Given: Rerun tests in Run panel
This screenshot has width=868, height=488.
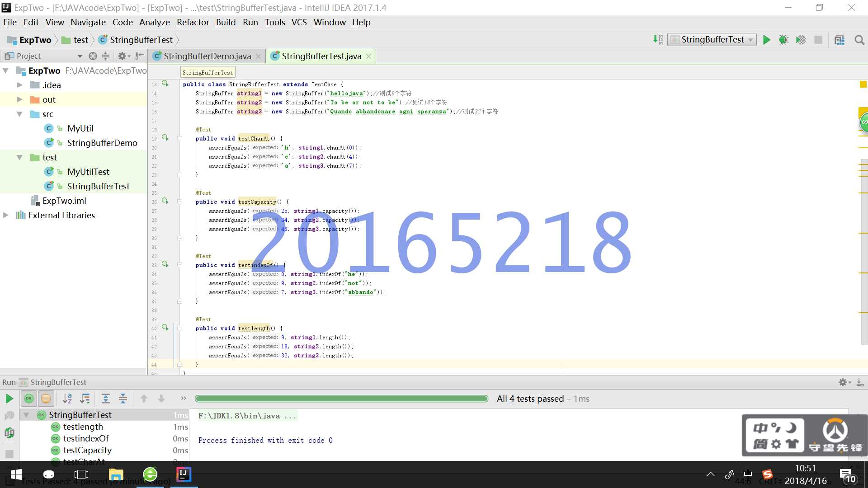Looking at the screenshot, I should [9, 399].
